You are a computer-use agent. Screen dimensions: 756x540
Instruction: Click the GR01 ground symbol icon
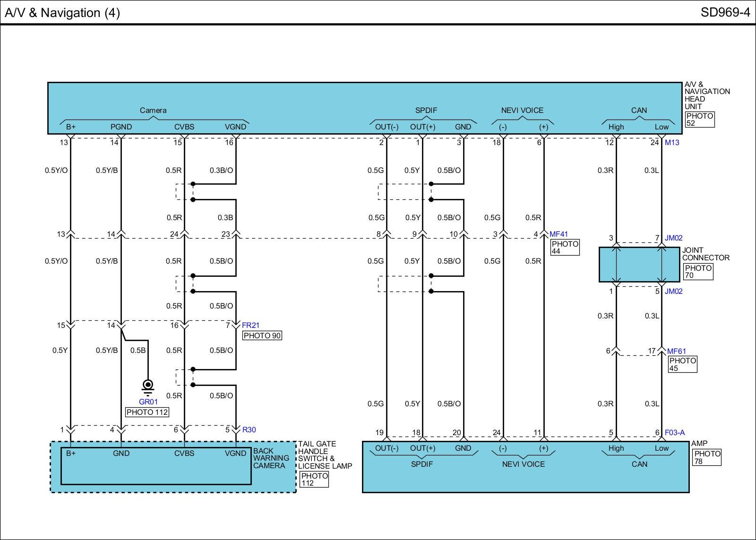tap(148, 386)
